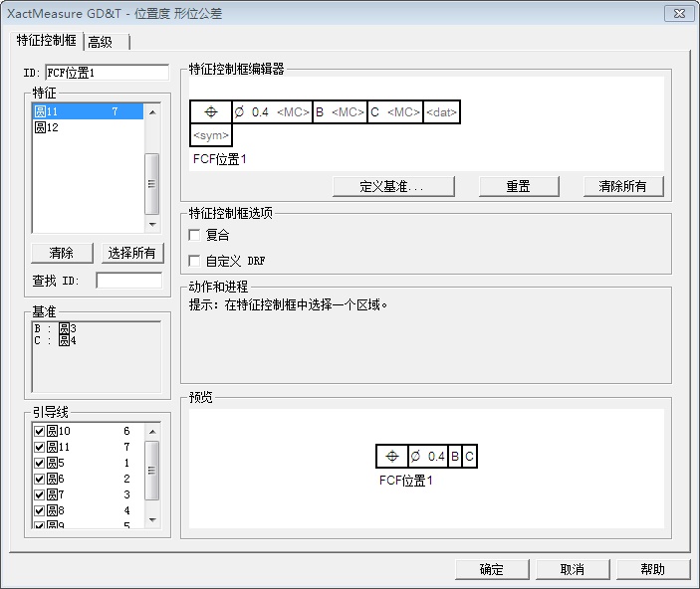Uncheck 圆5 in the leader list
700x589 pixels.
[x=40, y=463]
